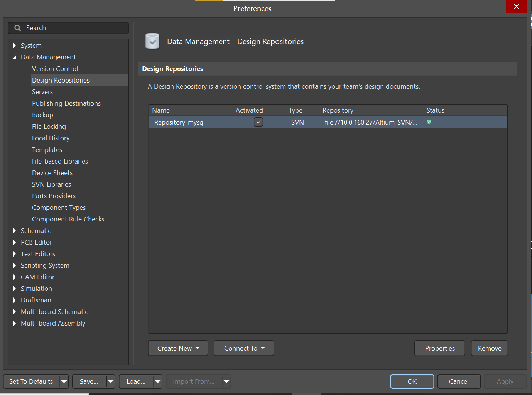The image size is (532, 395).
Task: Click OK to confirm preferences
Action: coord(412,381)
